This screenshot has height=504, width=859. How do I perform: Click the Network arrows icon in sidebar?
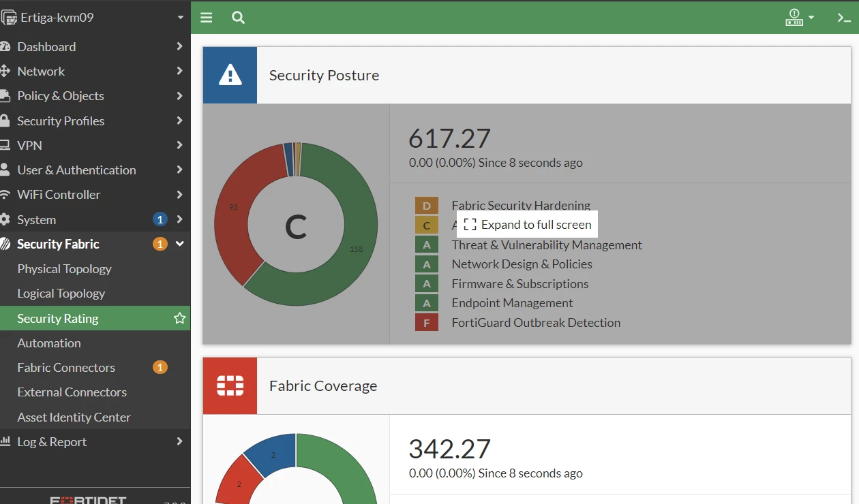pyautogui.click(x=5, y=71)
